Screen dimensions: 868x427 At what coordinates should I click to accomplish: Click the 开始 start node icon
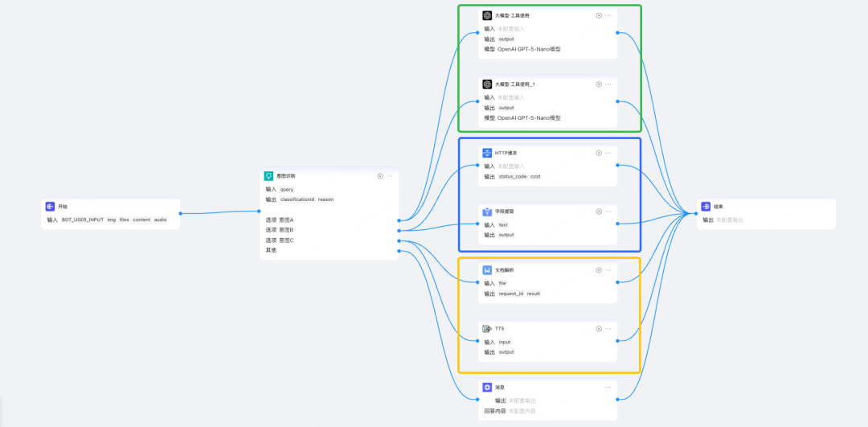point(50,207)
